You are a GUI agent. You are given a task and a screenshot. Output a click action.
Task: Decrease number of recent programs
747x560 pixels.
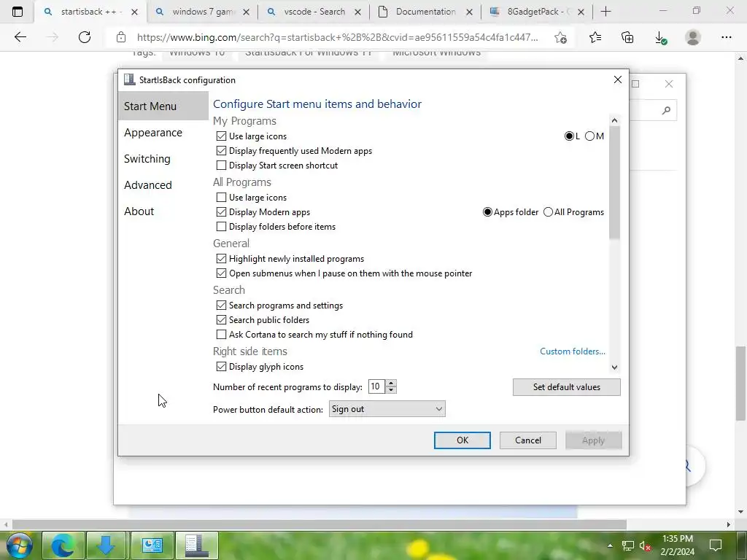[x=391, y=389]
